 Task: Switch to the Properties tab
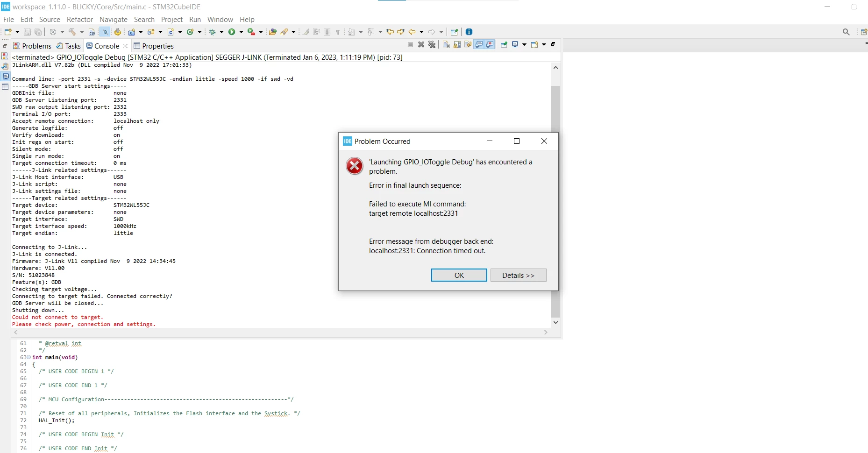(154, 46)
